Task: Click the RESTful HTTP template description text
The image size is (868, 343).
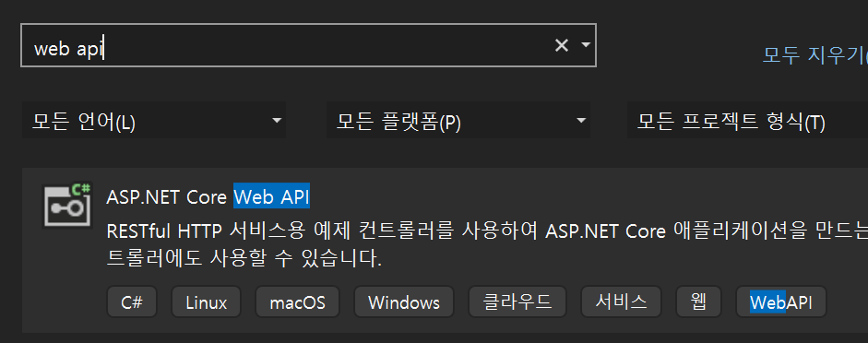Action: point(487,244)
